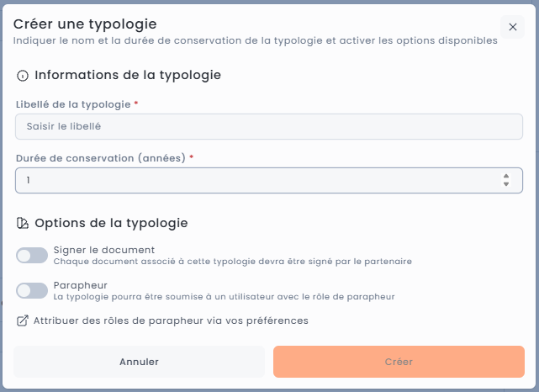Open Attribuer des rôles de parapheur link
This screenshot has height=392, width=539.
click(x=171, y=320)
